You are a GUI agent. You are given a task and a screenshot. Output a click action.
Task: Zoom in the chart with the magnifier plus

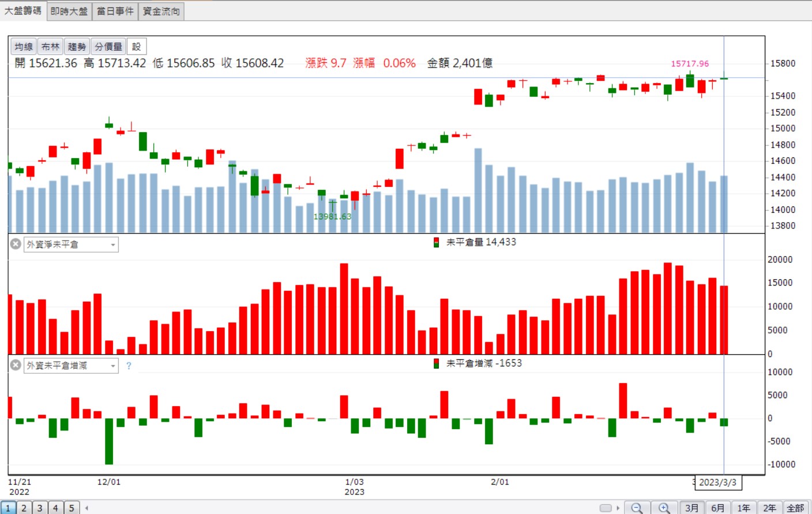664,508
